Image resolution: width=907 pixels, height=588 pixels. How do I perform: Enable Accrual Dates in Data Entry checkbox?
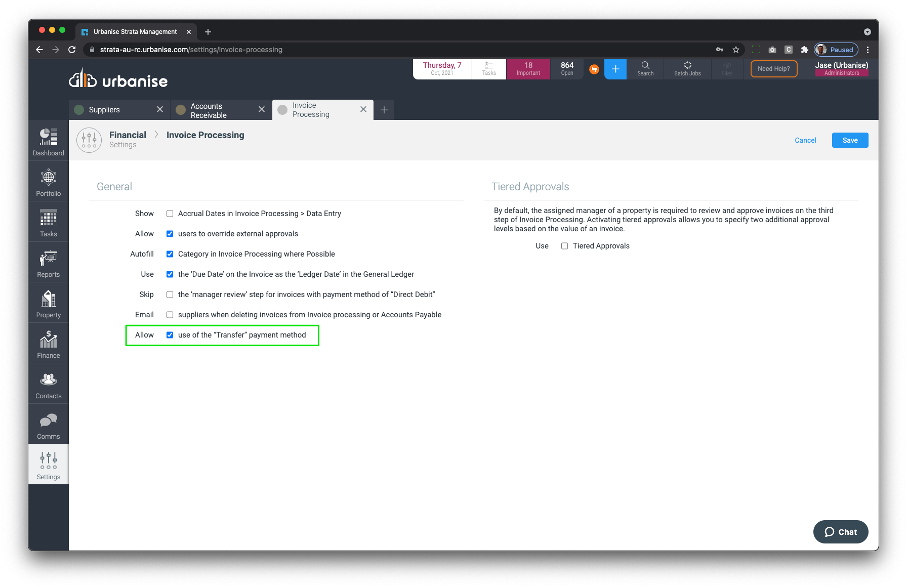[170, 214]
